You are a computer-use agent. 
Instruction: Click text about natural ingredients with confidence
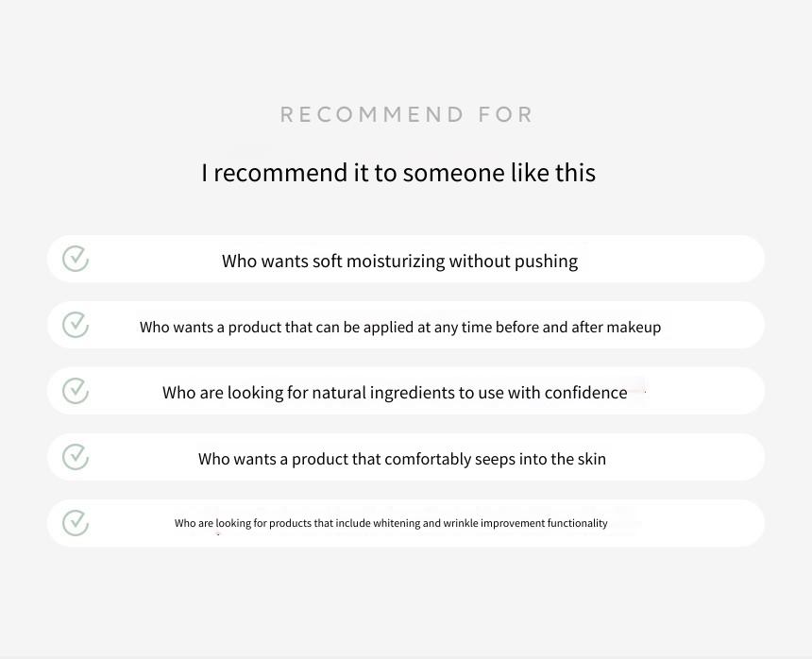(x=395, y=393)
